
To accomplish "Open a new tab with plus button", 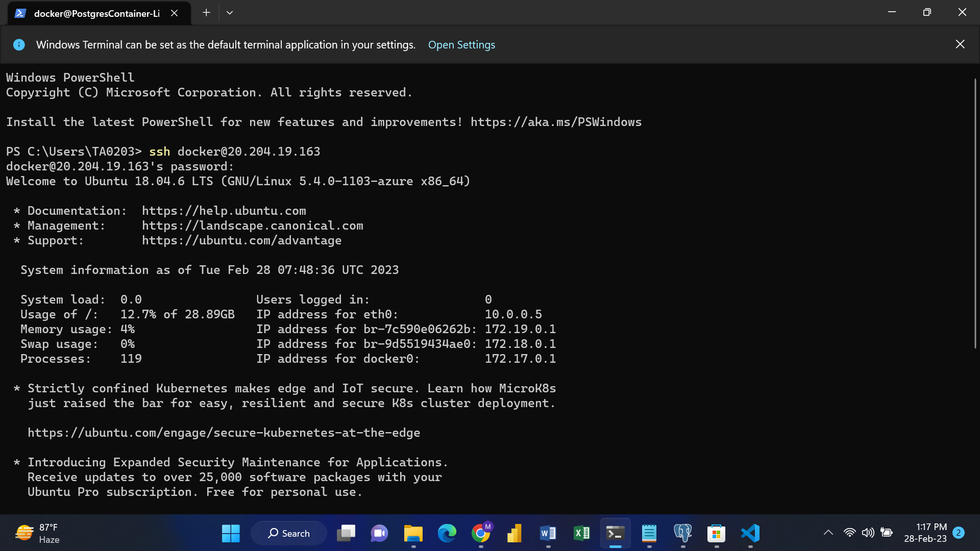I will [206, 13].
